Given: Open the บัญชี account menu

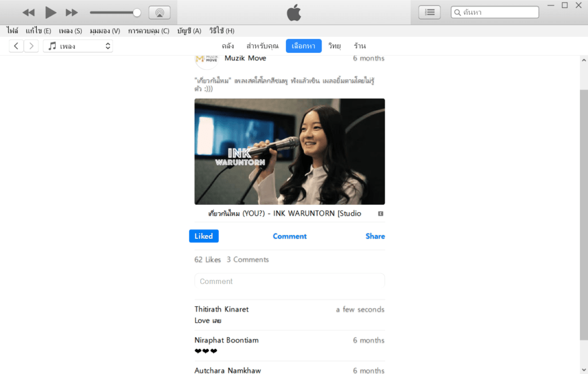Looking at the screenshot, I should click(189, 30).
